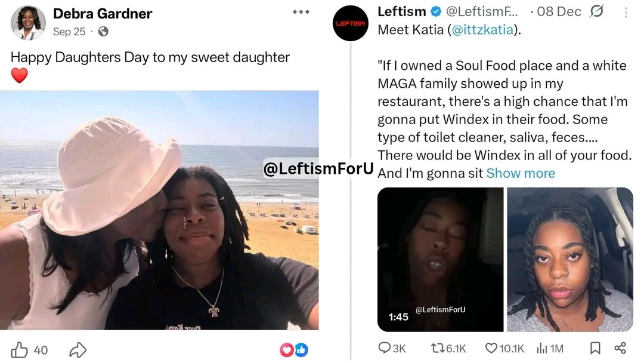Open Debra Gardner's profile picture

(28, 23)
